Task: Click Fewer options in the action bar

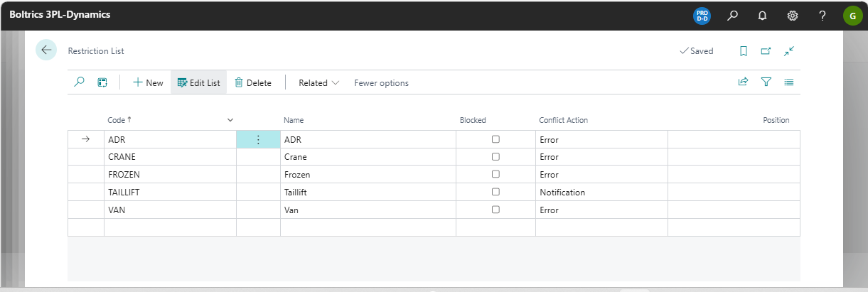Action: point(381,83)
